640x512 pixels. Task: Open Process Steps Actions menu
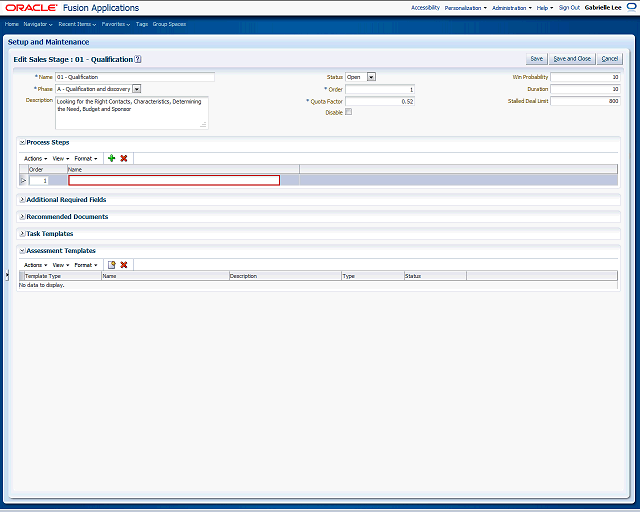pos(36,158)
